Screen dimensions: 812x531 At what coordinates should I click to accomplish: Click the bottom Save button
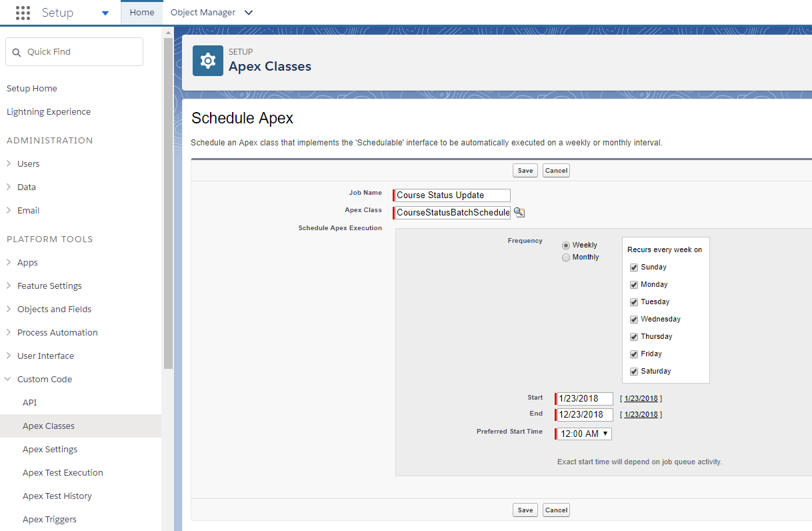[x=525, y=510]
